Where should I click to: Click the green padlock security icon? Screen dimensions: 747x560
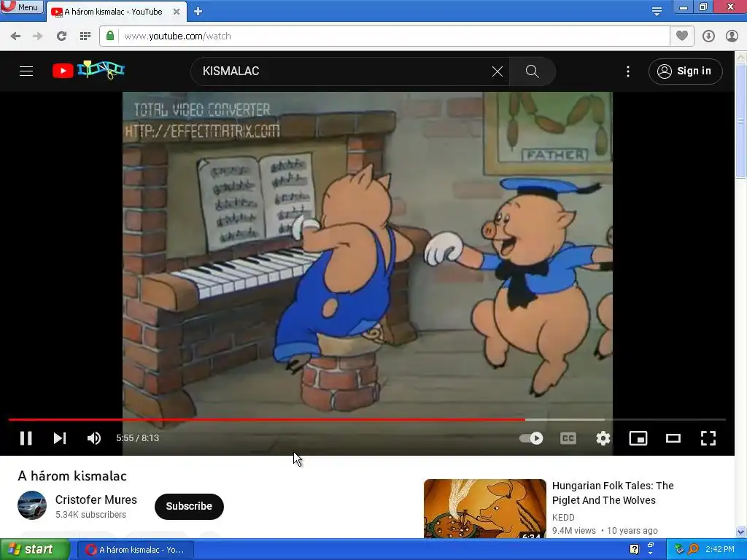[110, 36]
